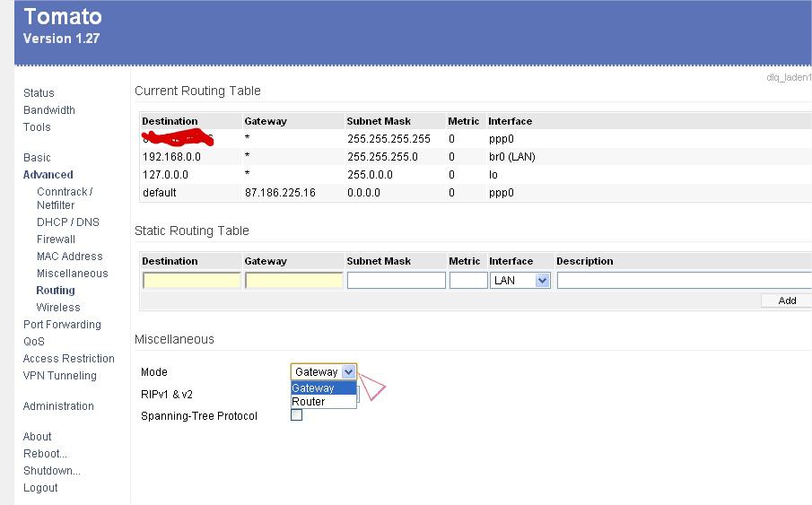Click the lo interface cell

pos(493,175)
